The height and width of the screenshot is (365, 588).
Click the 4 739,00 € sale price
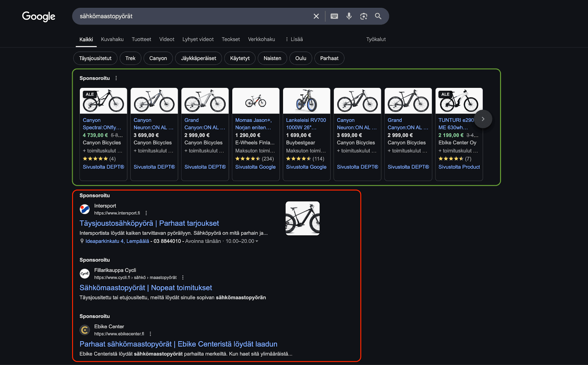point(95,135)
